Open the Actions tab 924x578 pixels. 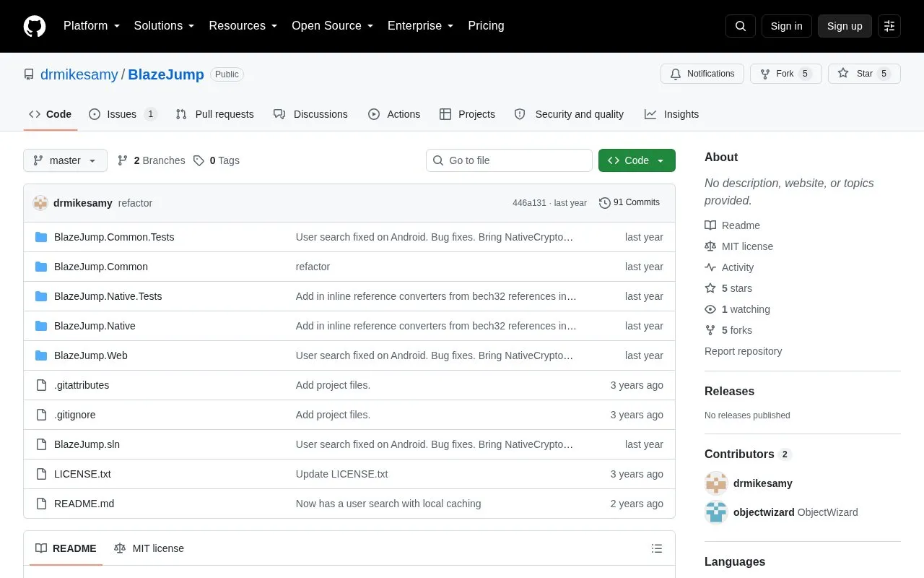point(394,114)
